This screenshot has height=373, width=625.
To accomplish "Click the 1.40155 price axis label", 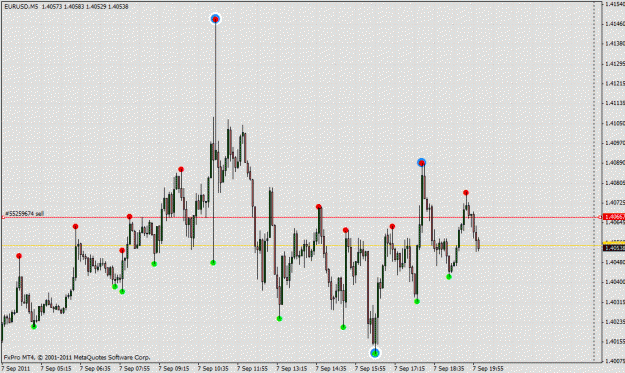I will coord(615,342).
